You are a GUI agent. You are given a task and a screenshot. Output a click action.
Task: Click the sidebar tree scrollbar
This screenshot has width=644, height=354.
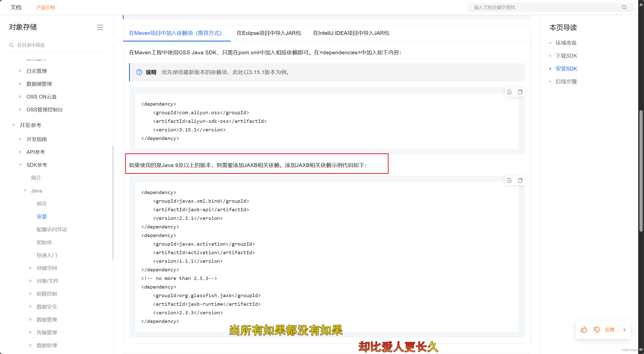(113, 202)
